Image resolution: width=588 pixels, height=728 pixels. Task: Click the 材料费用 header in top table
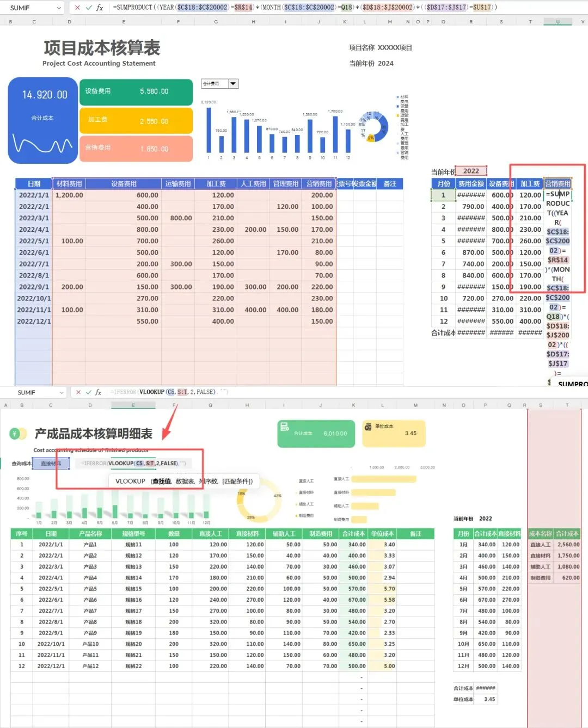point(69,184)
